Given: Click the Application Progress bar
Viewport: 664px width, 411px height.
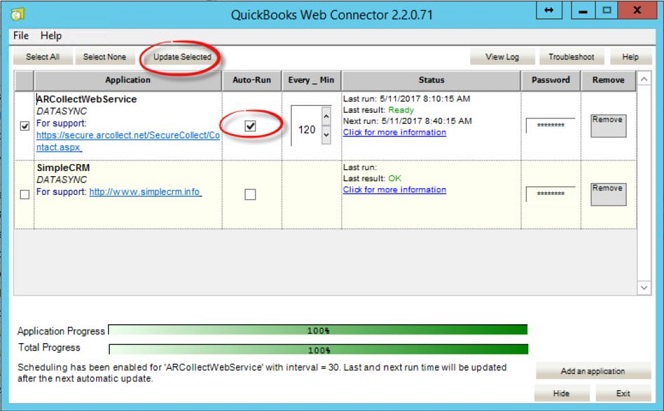Looking at the screenshot, I should 318,330.
